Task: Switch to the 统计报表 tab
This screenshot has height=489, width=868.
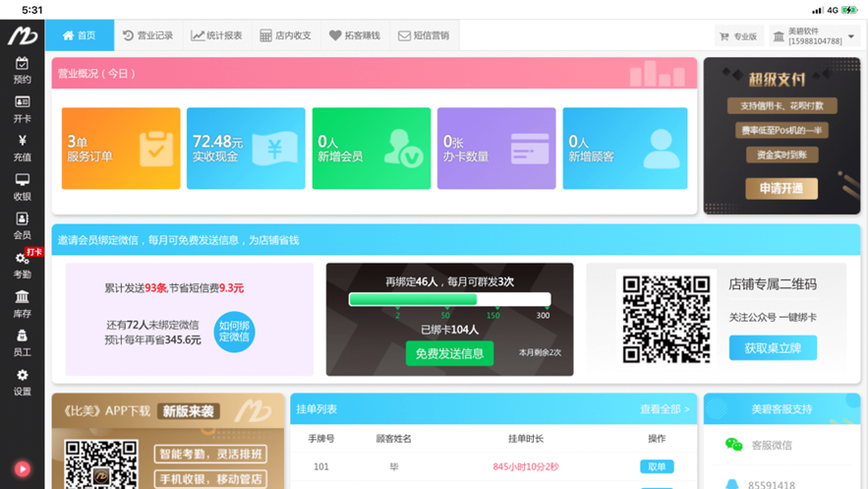Action: click(x=217, y=35)
